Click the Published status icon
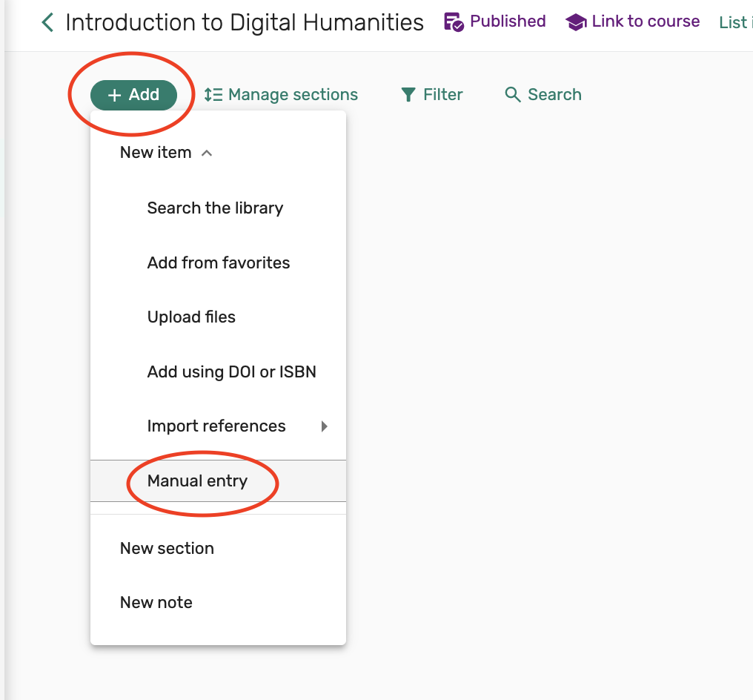Screen dimensions: 753x700 (x=454, y=22)
